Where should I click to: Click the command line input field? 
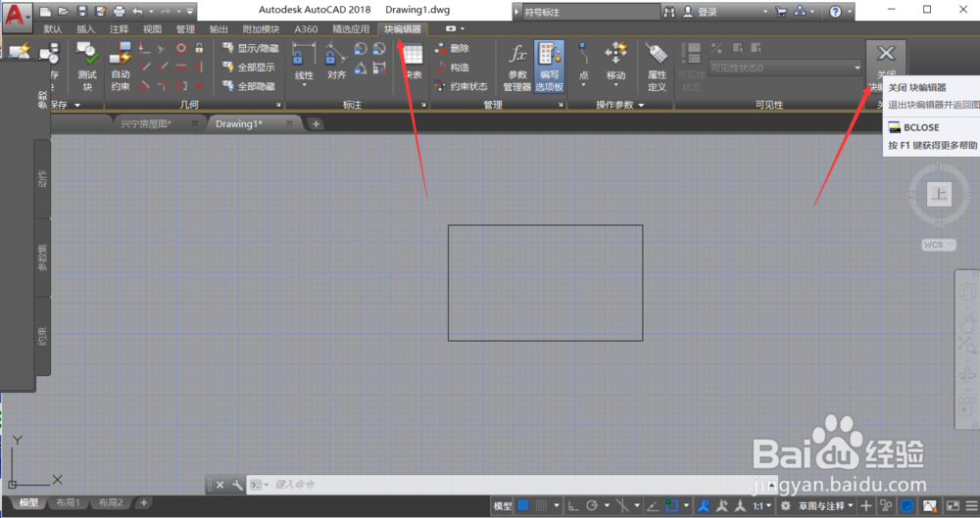513,485
